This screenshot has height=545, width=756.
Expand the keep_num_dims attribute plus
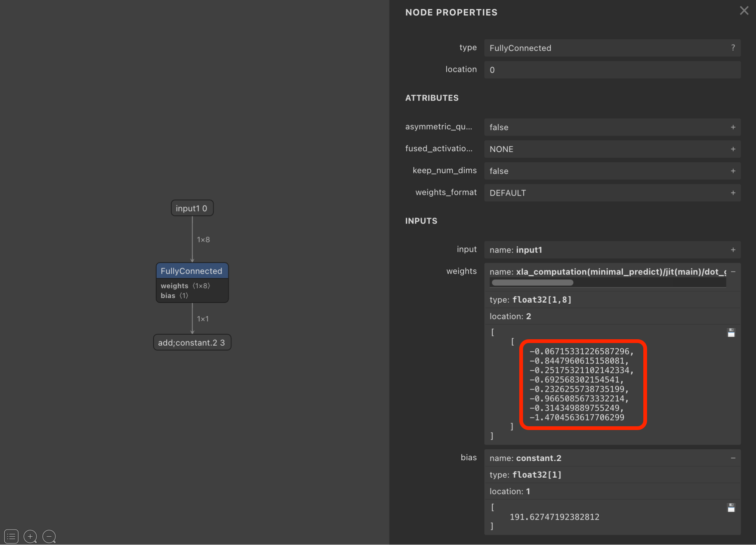[733, 171]
